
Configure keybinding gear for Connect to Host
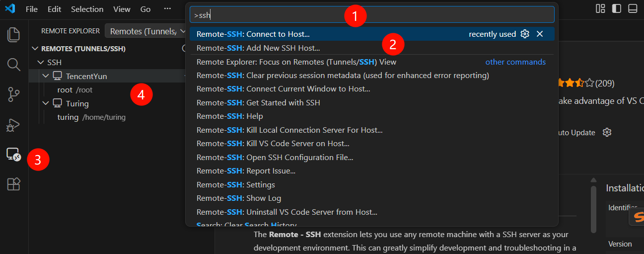click(x=525, y=34)
